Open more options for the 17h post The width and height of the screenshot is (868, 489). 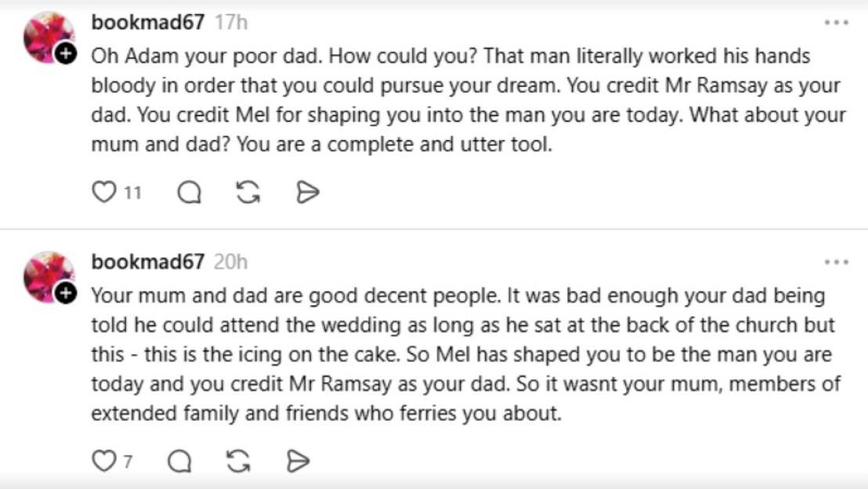coord(836,23)
